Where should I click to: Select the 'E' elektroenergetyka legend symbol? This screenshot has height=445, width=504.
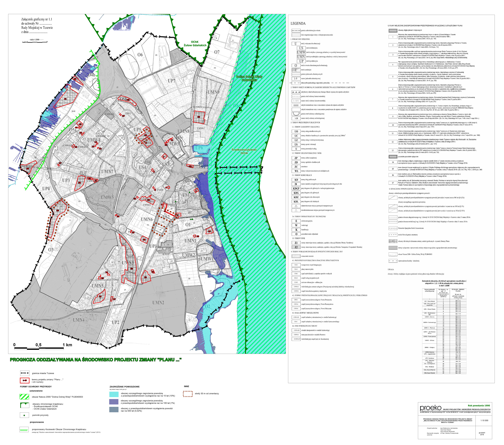(x=296, y=221)
